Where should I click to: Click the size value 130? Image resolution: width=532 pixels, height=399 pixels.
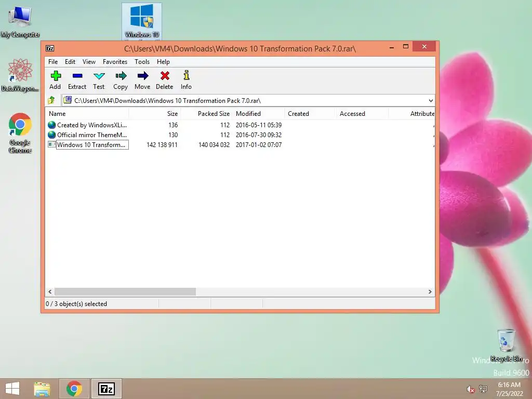pos(173,135)
